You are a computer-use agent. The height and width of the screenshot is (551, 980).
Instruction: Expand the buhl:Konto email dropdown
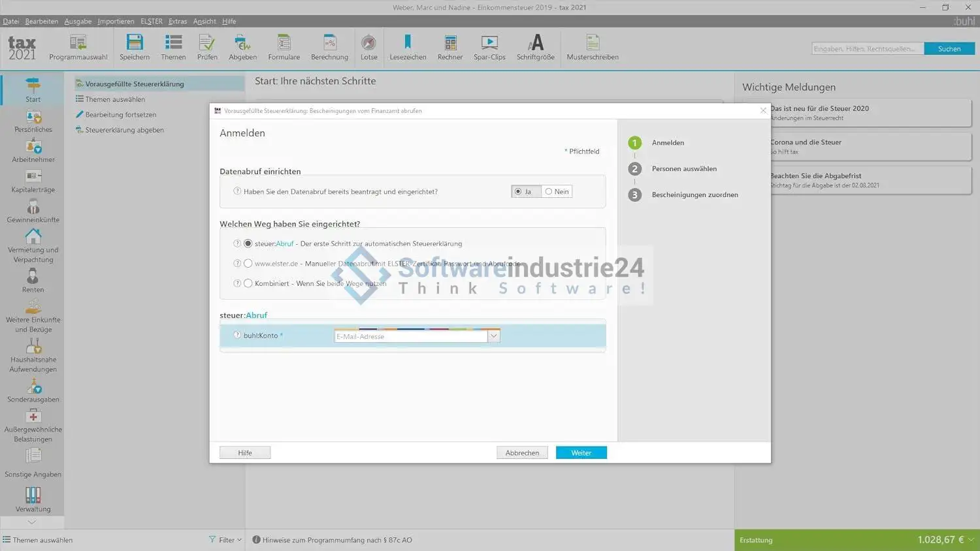pyautogui.click(x=493, y=336)
